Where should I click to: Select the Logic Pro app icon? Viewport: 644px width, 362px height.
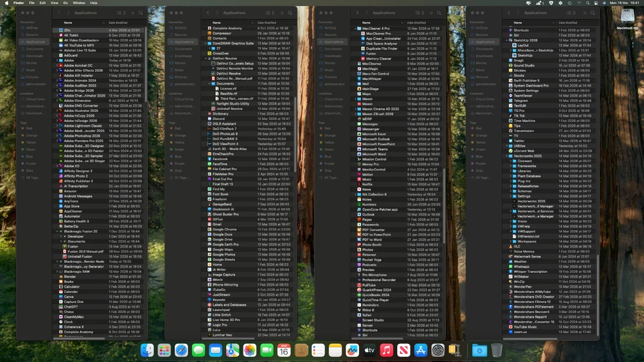[209, 324]
